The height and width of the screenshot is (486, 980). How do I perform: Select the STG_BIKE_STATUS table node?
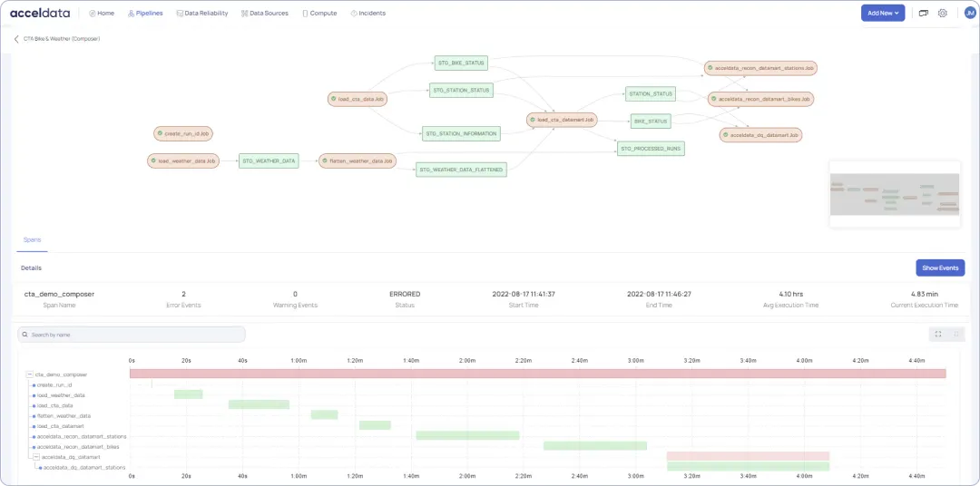point(461,63)
